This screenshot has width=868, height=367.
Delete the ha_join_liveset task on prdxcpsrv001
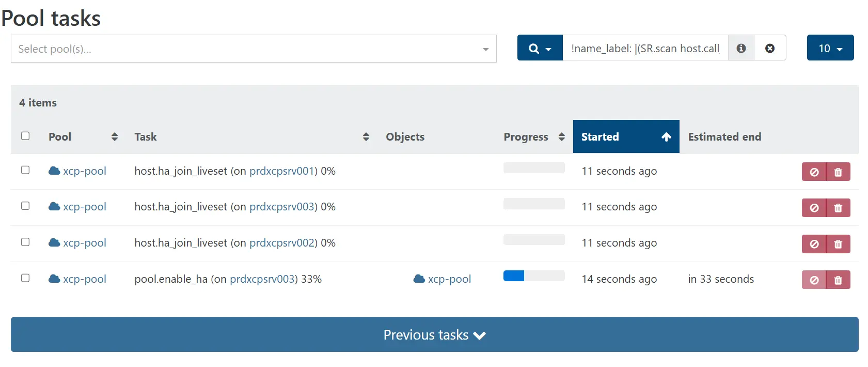pos(838,172)
